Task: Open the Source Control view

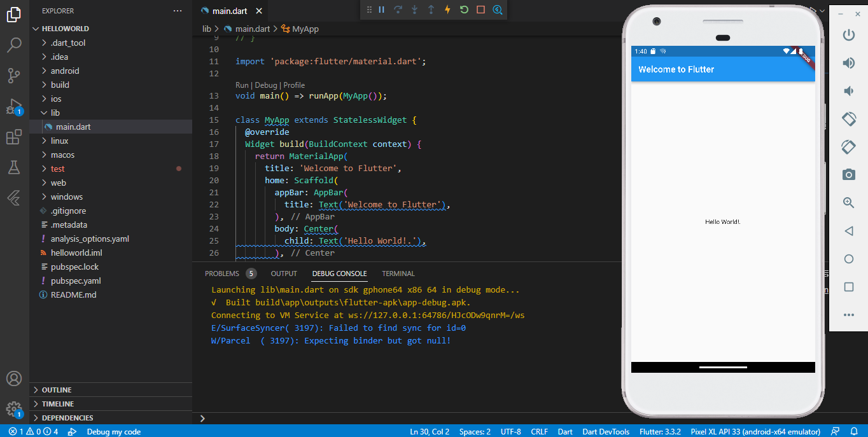Action: (14, 76)
